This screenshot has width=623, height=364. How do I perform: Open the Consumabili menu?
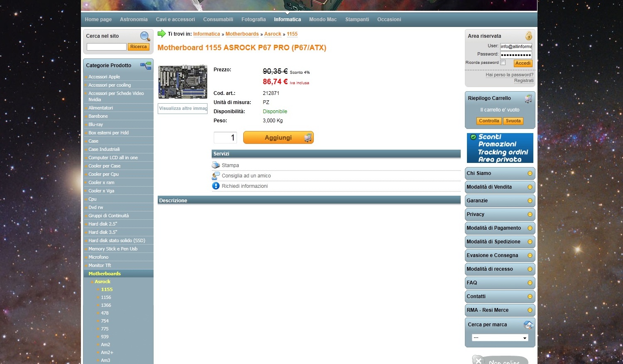click(218, 19)
